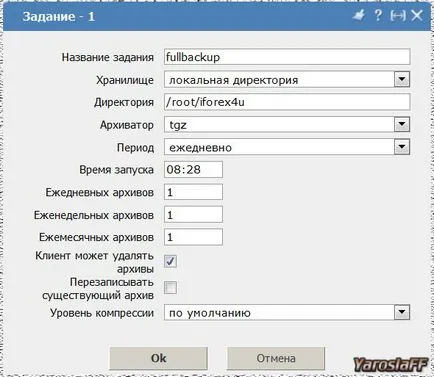Click 'локальная директория' combo box text
This screenshot has width=434, height=377.
[233, 80]
